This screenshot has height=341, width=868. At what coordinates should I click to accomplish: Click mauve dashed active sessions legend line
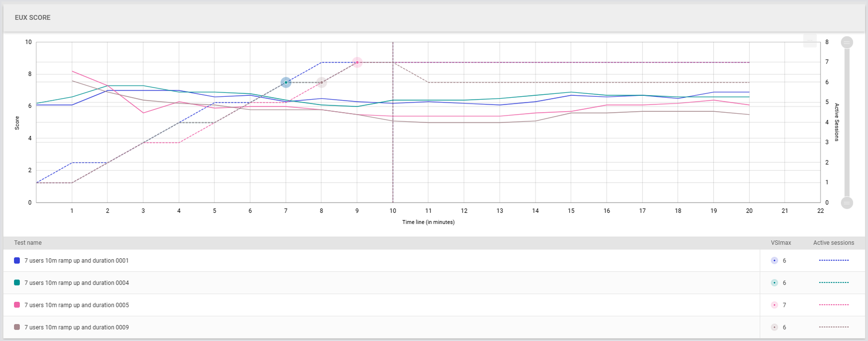tap(834, 327)
